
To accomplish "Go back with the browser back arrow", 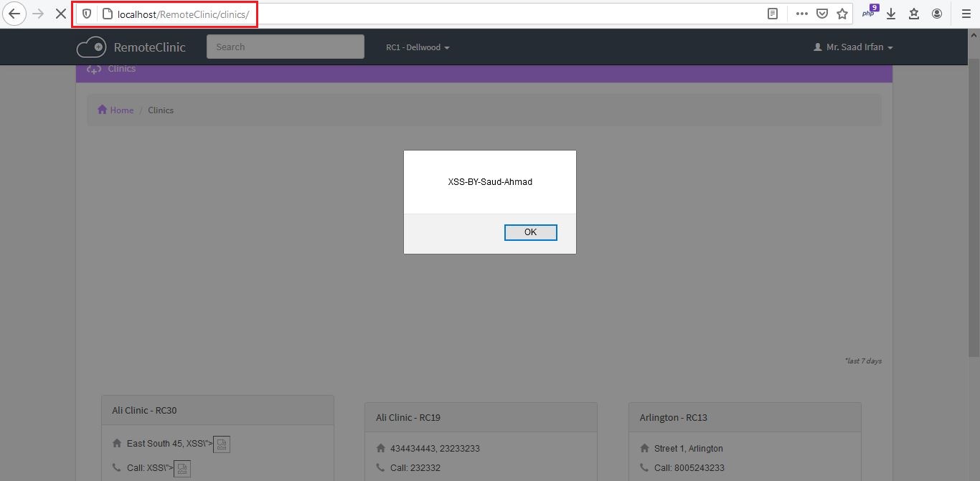I will [x=14, y=14].
